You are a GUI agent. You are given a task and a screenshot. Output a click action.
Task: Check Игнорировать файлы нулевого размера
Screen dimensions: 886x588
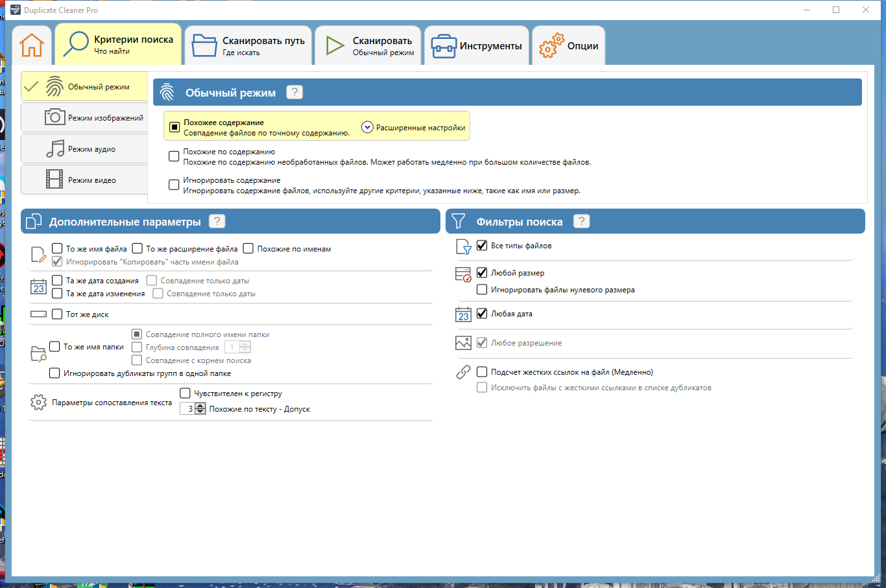[482, 290]
